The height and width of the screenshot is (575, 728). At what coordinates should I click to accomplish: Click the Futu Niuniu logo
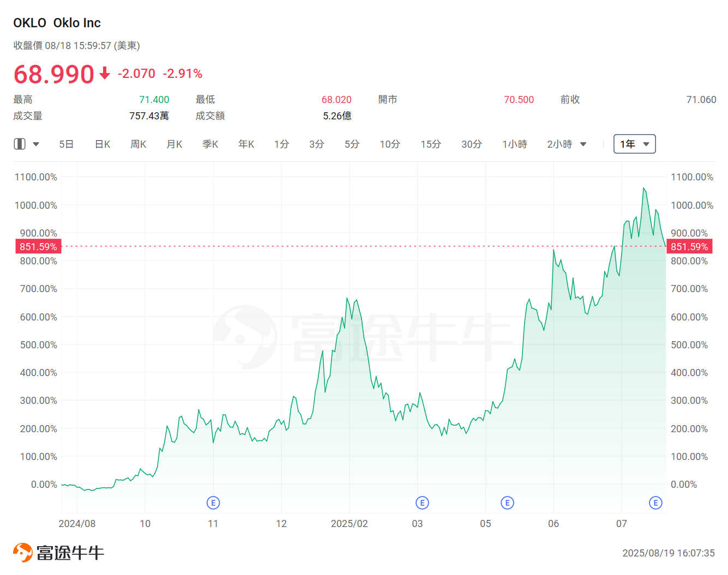(58, 552)
